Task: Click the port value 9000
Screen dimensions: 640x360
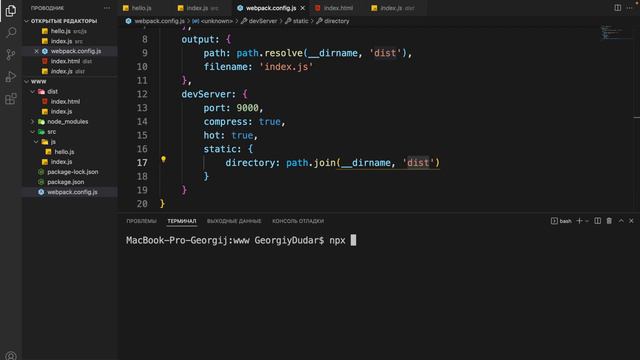Action: pyautogui.click(x=247, y=108)
